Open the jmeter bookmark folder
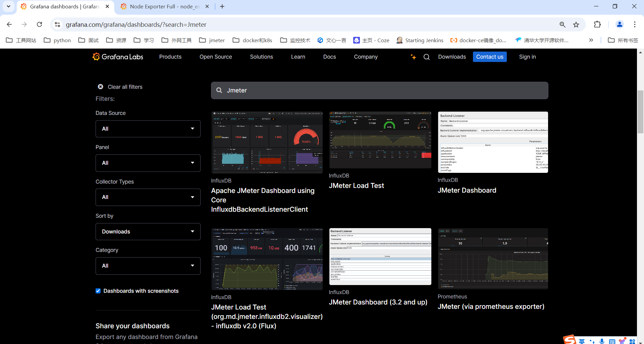 [x=212, y=40]
